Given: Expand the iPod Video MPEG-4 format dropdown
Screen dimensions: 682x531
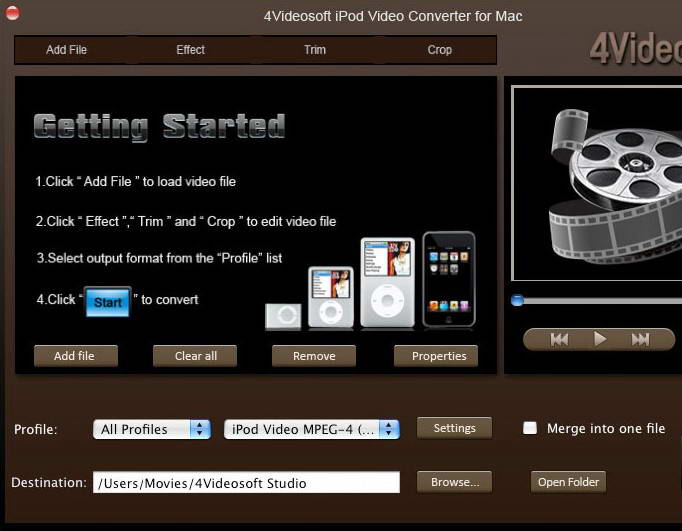Looking at the screenshot, I should (x=311, y=429).
